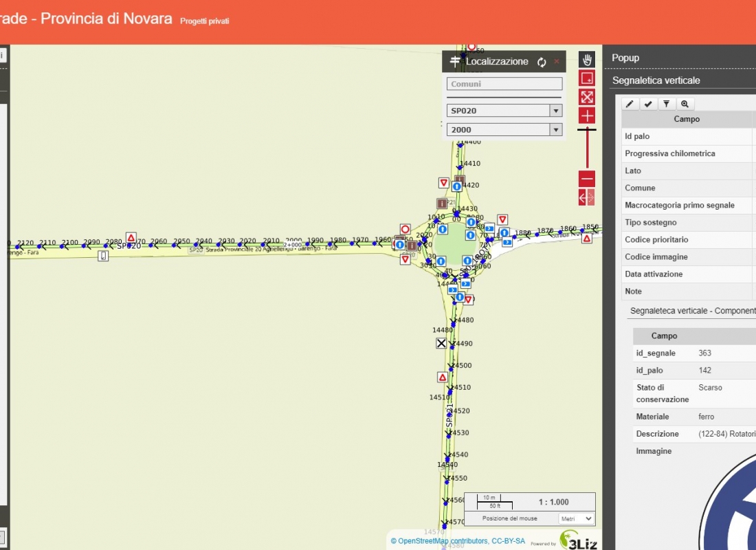Select yield sign north of roundabout near 14420
Screen dimensions: 756x550
click(444, 183)
